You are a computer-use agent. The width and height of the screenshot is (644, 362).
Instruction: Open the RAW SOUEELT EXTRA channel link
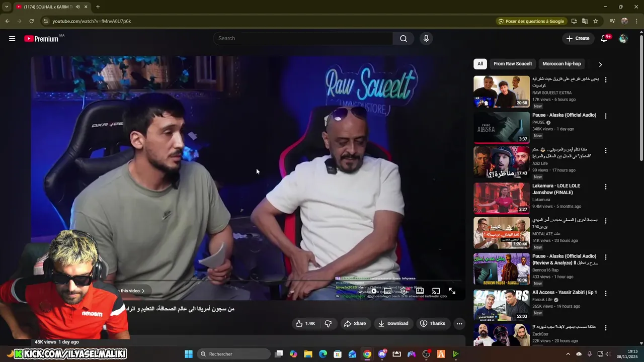(x=552, y=93)
